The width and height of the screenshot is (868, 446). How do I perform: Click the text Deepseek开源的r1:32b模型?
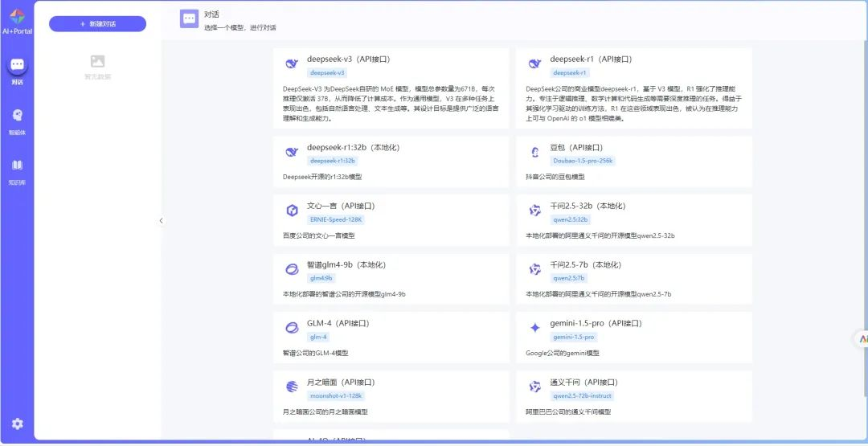tap(322, 177)
